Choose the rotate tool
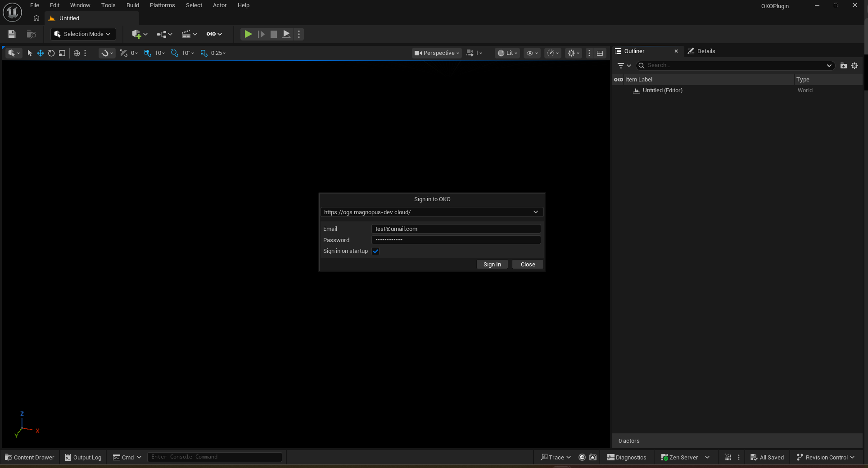868x468 pixels. (51, 53)
